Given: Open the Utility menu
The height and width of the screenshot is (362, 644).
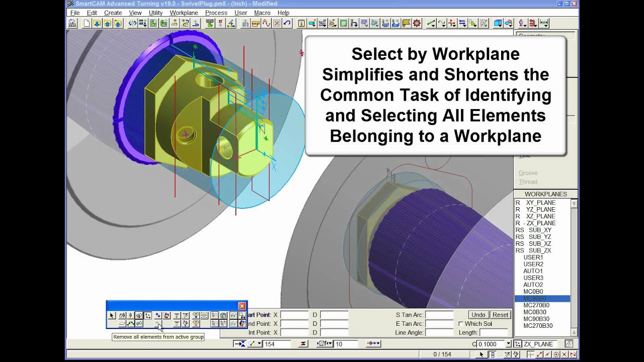Looking at the screenshot, I should pos(155,13).
